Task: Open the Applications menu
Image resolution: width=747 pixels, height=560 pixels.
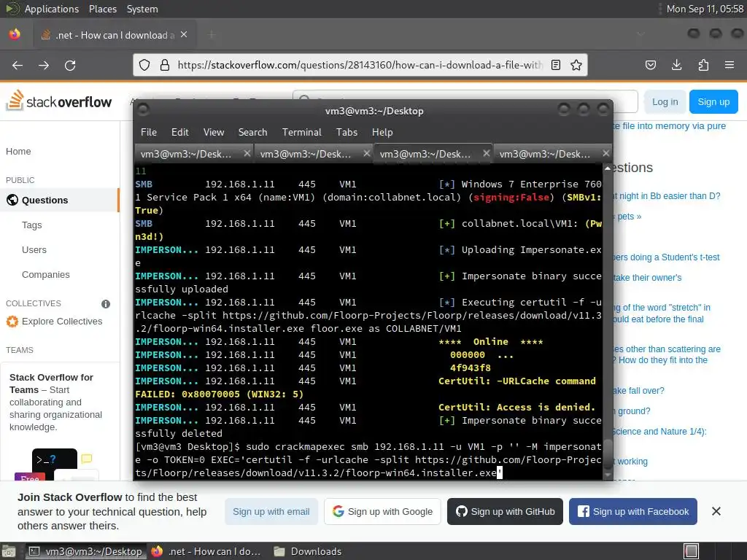Action: (x=52, y=9)
